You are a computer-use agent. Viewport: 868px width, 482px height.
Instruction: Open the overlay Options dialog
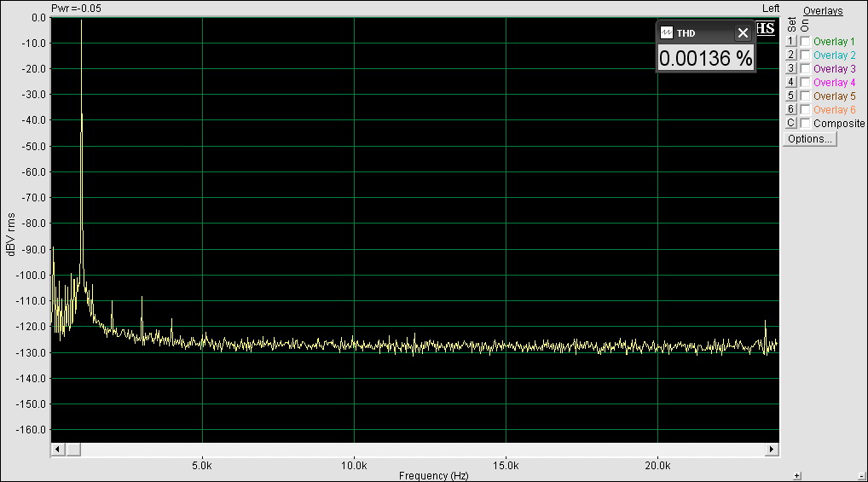(x=809, y=139)
